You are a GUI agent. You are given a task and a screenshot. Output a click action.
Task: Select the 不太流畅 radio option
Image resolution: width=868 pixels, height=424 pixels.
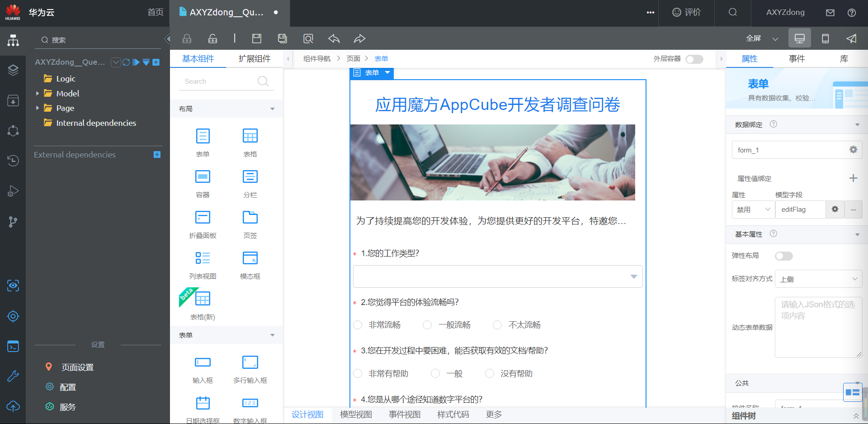[497, 325]
